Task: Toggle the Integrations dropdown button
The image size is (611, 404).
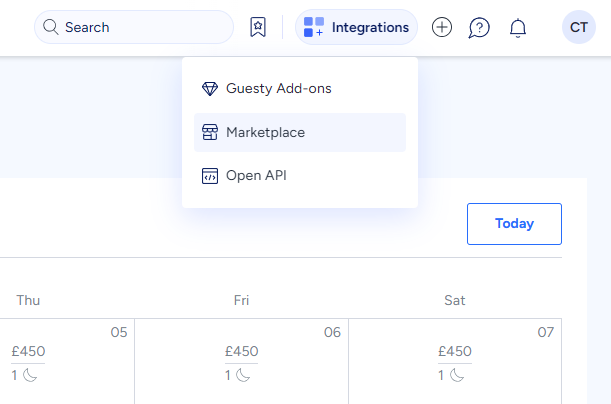Action: click(x=356, y=27)
